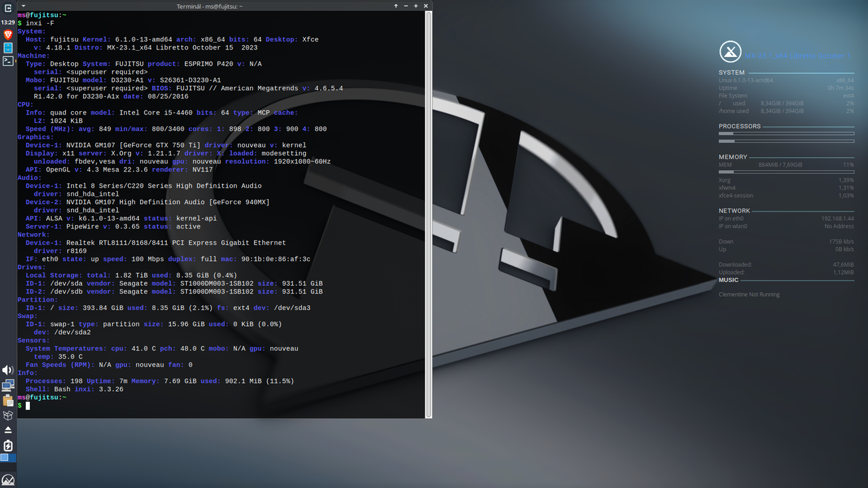Image resolution: width=868 pixels, height=488 pixels.
Task: Switch to the first workspace in pager
Action: click(x=4, y=458)
